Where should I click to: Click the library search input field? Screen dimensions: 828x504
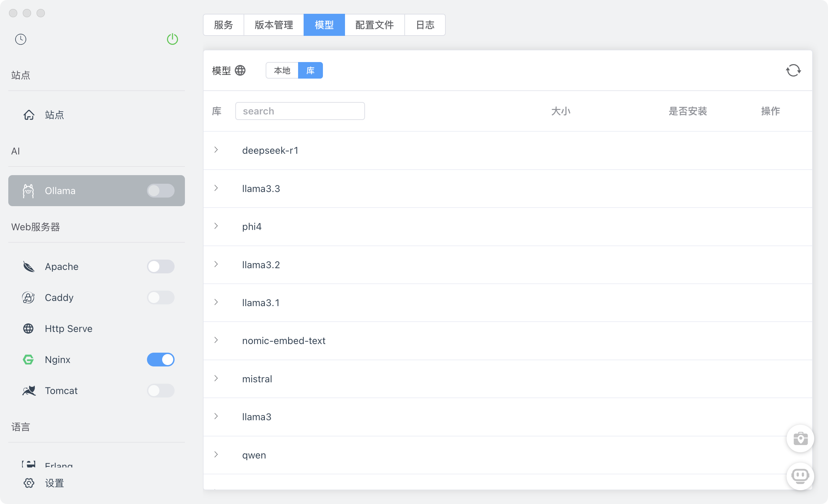(300, 111)
